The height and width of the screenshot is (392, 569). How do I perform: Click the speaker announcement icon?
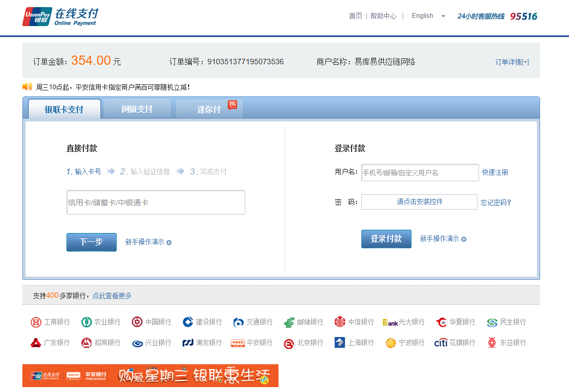[27, 87]
